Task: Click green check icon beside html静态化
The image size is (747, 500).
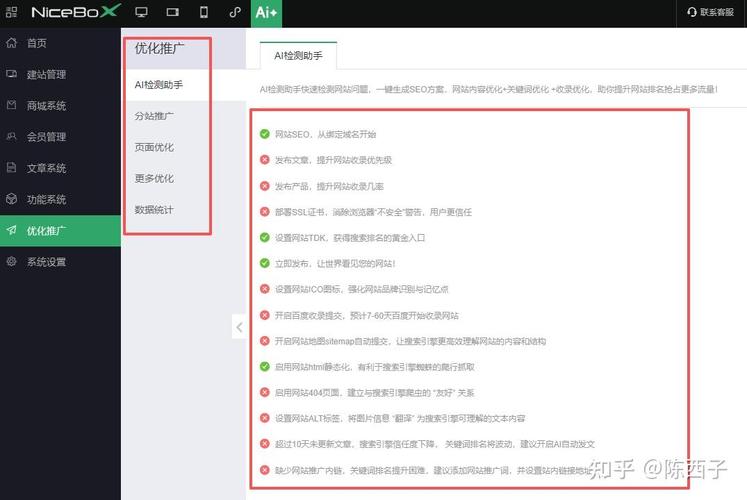Action: click(x=265, y=366)
